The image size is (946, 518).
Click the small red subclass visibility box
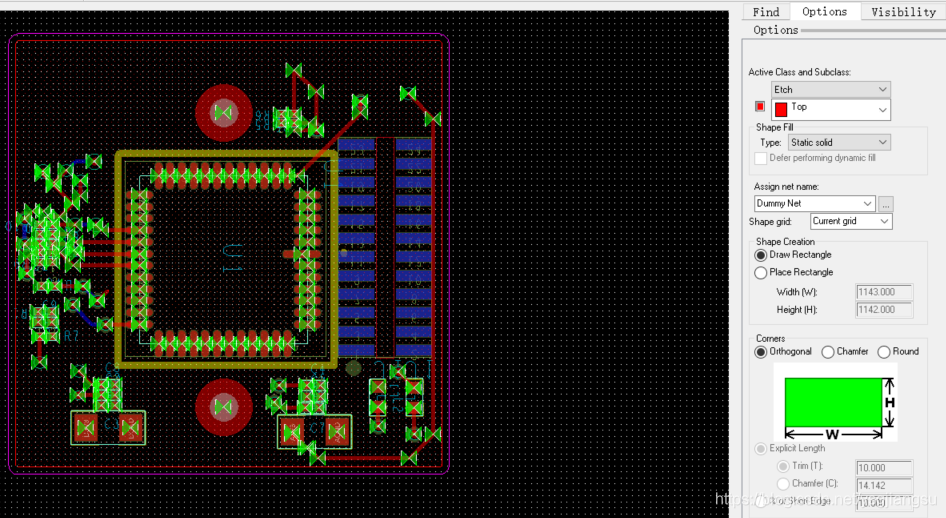tap(760, 107)
